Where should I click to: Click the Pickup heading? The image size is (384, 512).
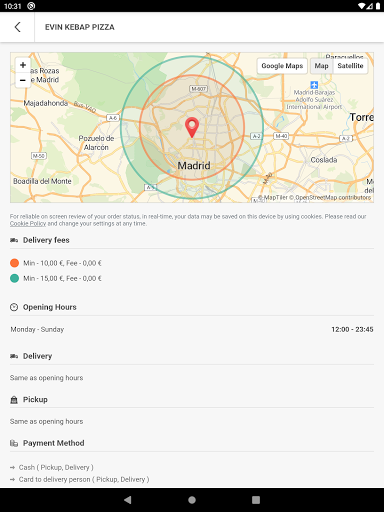35,399
